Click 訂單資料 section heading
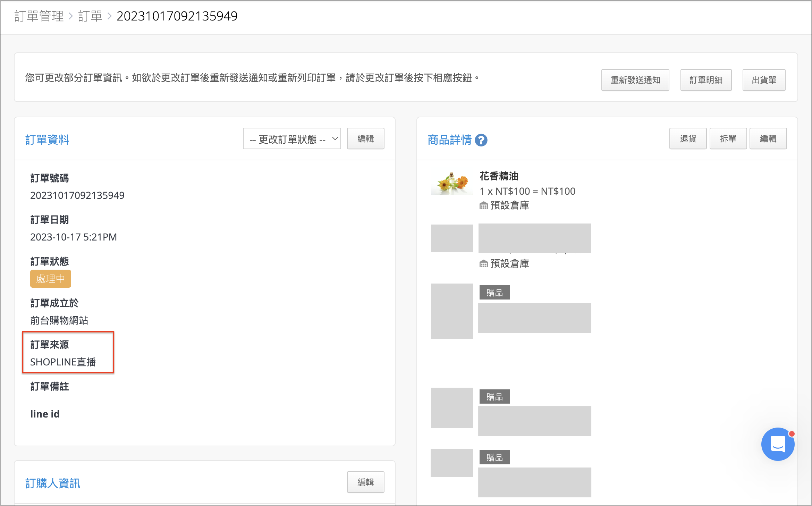 (x=47, y=140)
